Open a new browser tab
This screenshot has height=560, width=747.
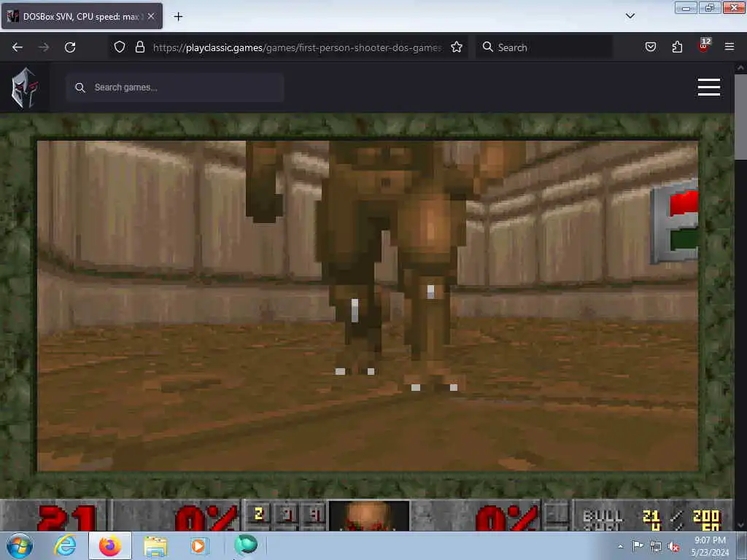pos(178,17)
